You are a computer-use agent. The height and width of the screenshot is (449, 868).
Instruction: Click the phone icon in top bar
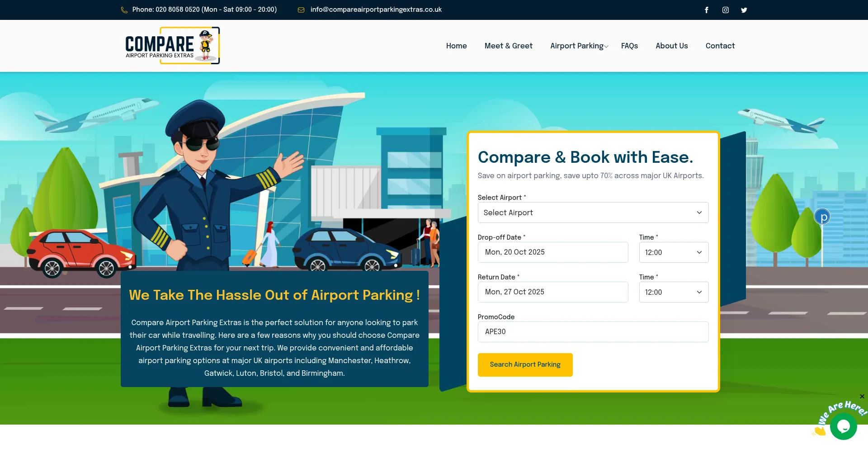pos(124,10)
